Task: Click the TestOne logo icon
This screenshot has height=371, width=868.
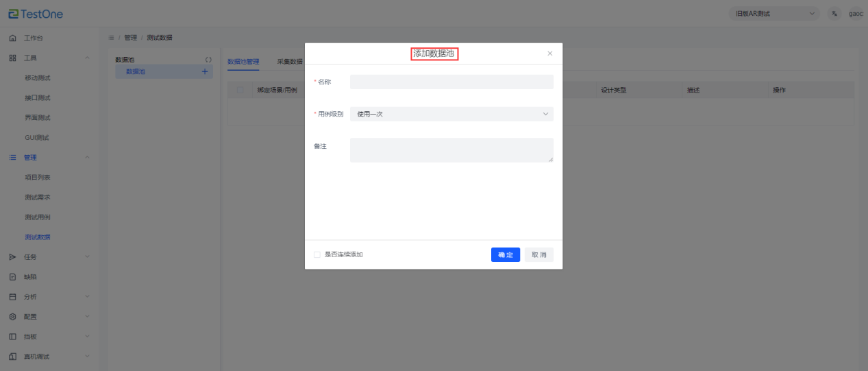Action: (x=14, y=14)
